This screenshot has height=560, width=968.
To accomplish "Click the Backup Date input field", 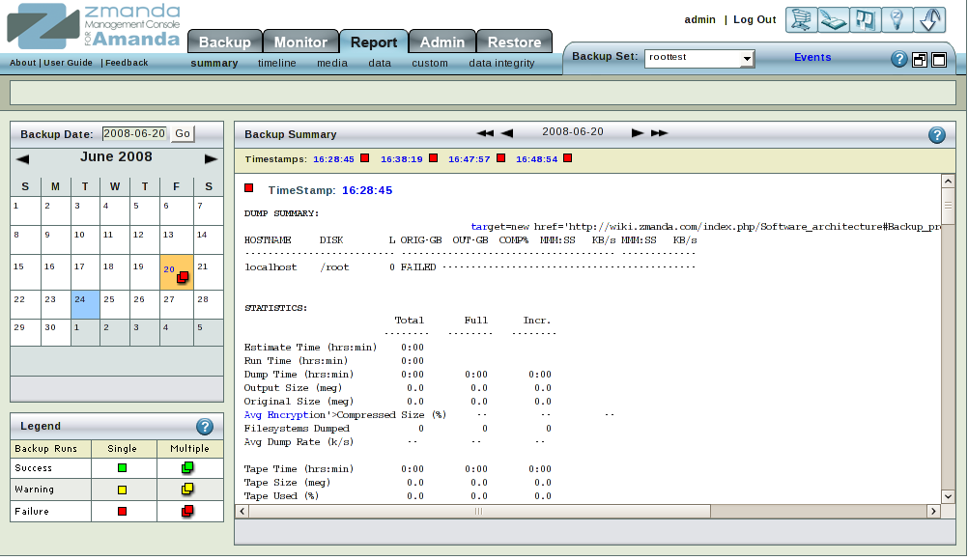I will click(x=134, y=134).
